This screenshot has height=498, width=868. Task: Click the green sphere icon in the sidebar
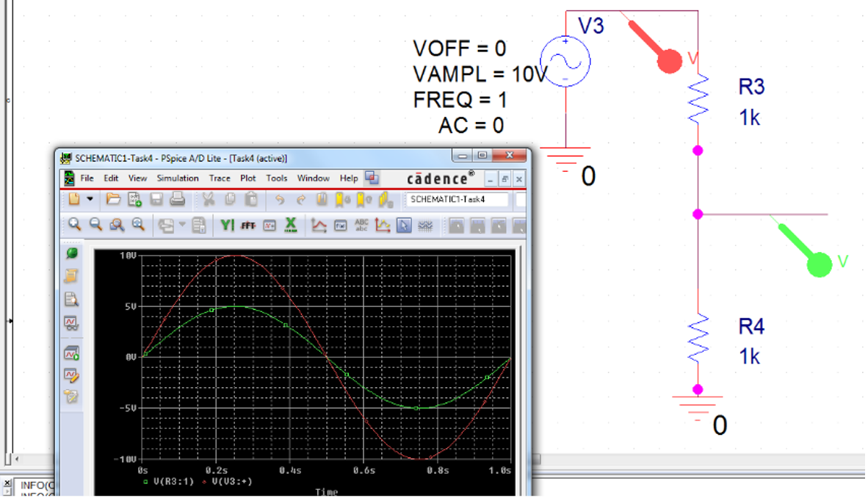72,253
